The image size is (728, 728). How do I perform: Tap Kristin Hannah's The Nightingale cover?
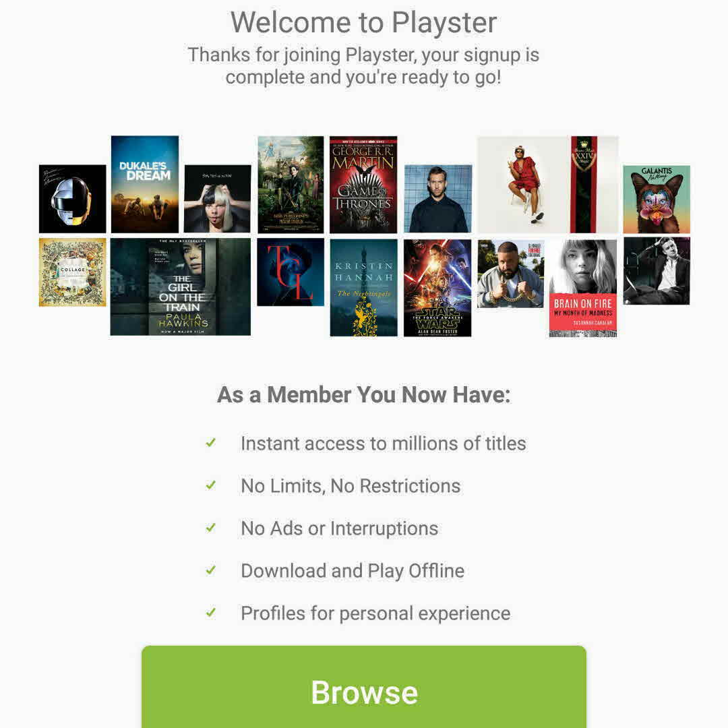click(363, 288)
